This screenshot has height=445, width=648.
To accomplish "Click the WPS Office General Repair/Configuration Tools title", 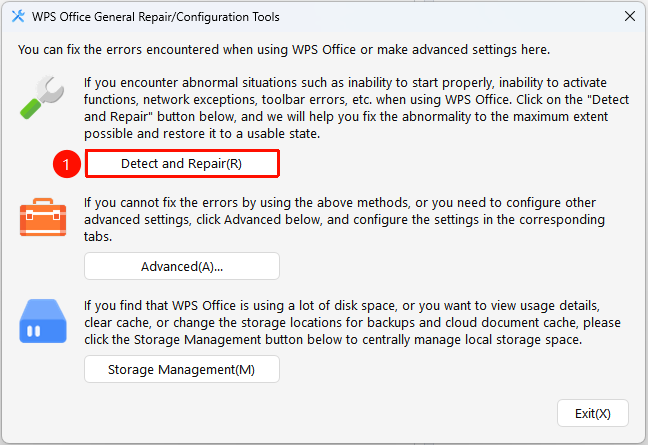I will click(155, 17).
